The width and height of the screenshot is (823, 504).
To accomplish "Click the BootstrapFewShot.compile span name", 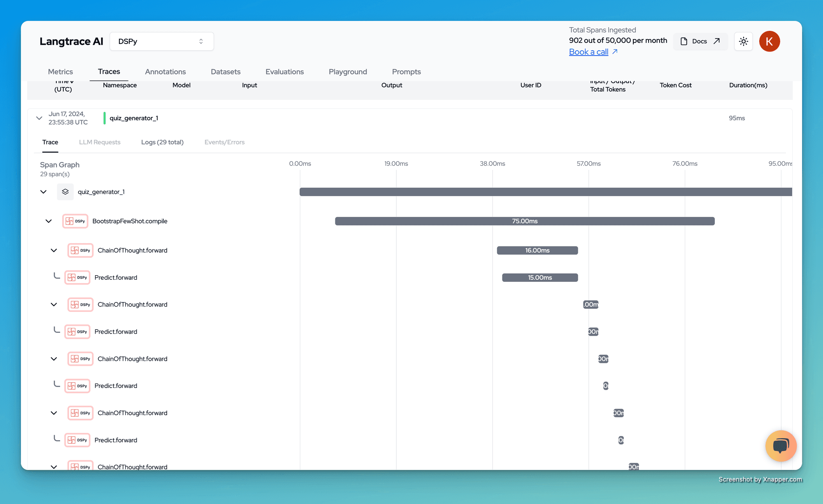I will point(130,221).
